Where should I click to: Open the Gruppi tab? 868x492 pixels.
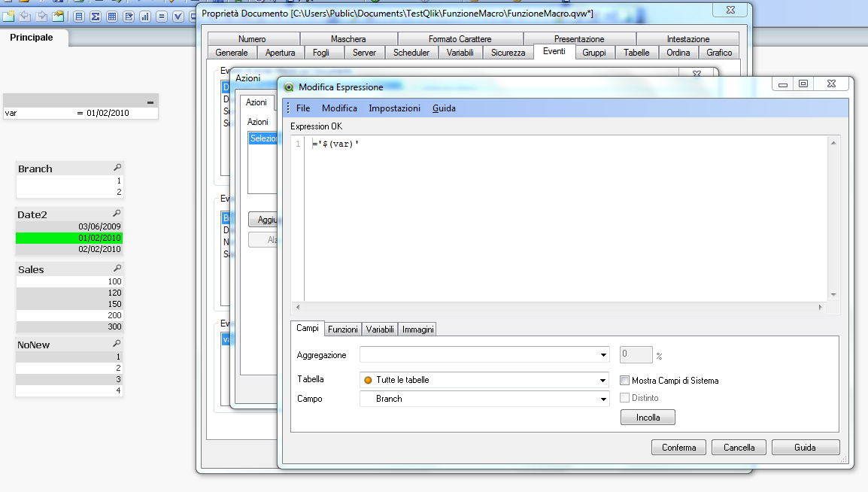point(594,53)
